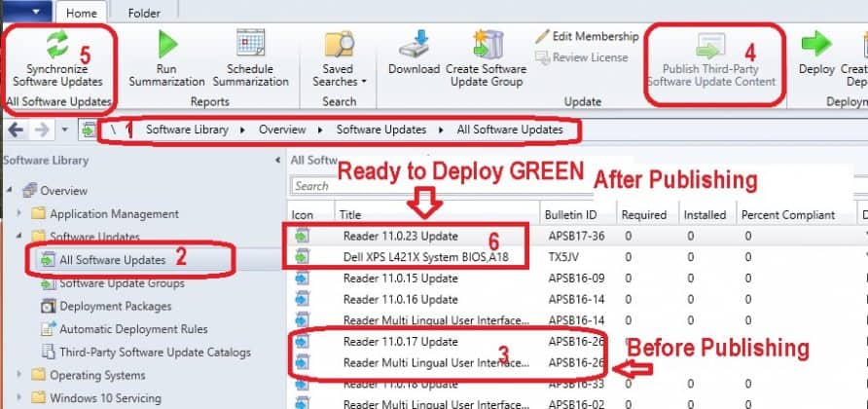Viewport: 868px width, 409px height.
Task: Open the Saved Searches dropdown
Action: coord(339,59)
